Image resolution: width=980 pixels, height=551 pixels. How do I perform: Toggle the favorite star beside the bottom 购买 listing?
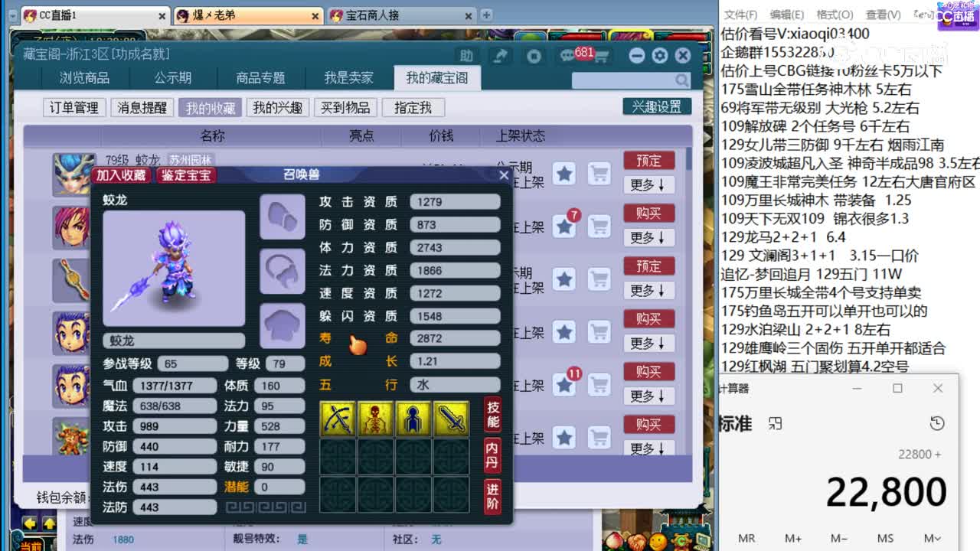point(564,439)
